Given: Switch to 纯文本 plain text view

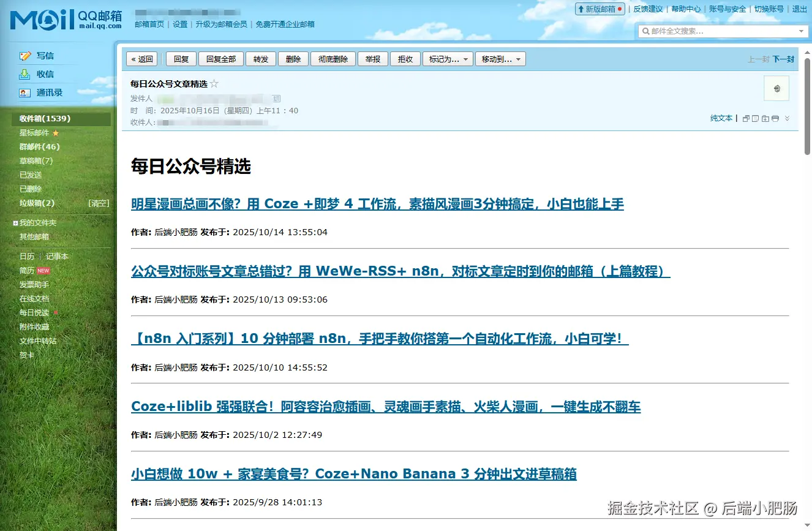Looking at the screenshot, I should (x=721, y=118).
